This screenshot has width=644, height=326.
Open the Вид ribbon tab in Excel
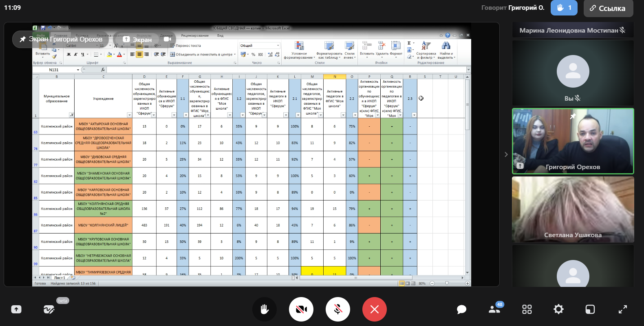tap(220, 35)
